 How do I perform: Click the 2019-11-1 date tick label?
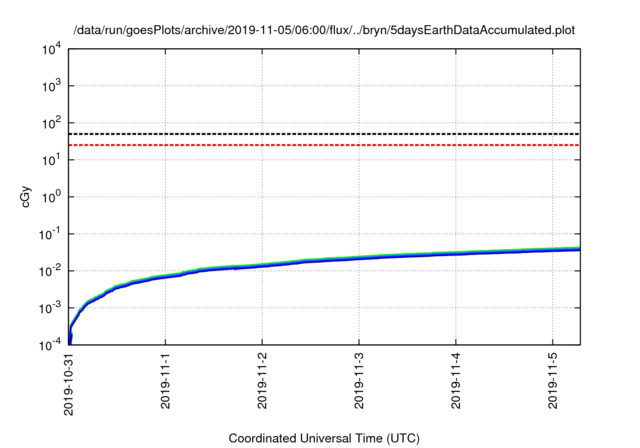point(165,380)
